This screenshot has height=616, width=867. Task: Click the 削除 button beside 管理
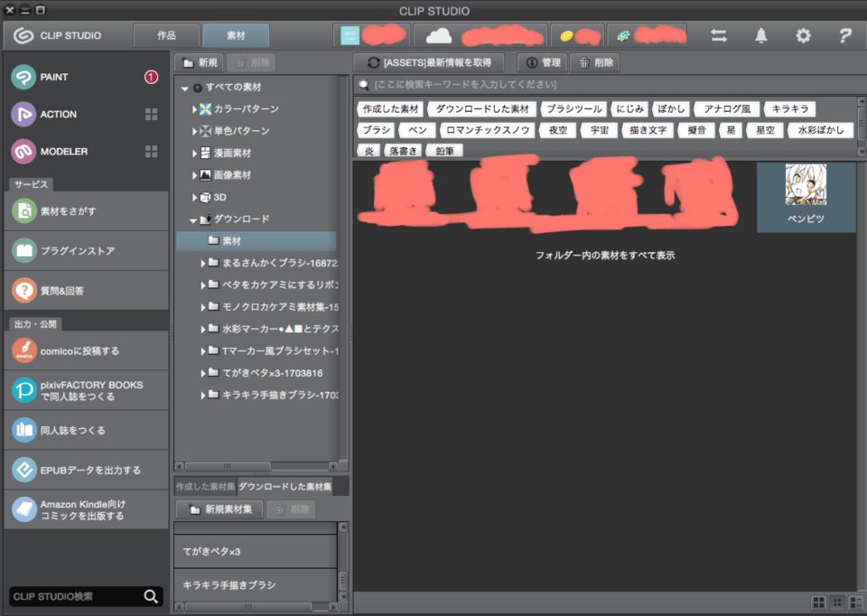pos(595,62)
